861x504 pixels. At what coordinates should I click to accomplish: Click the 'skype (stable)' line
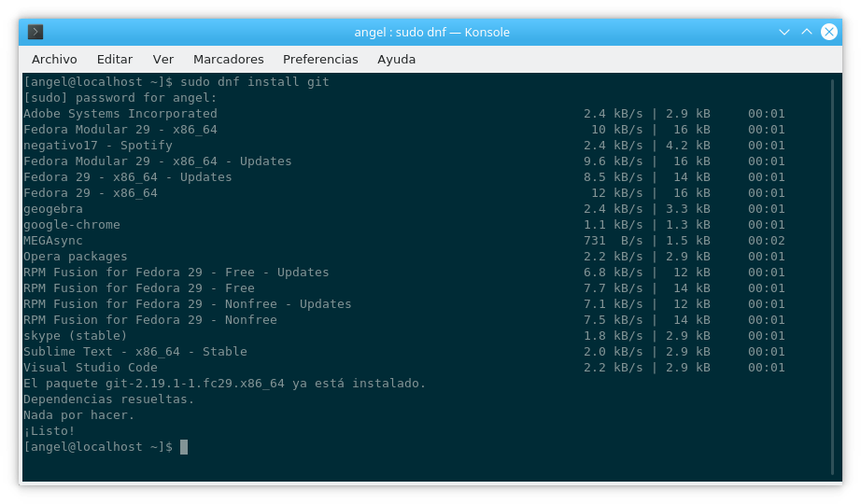(x=76, y=336)
